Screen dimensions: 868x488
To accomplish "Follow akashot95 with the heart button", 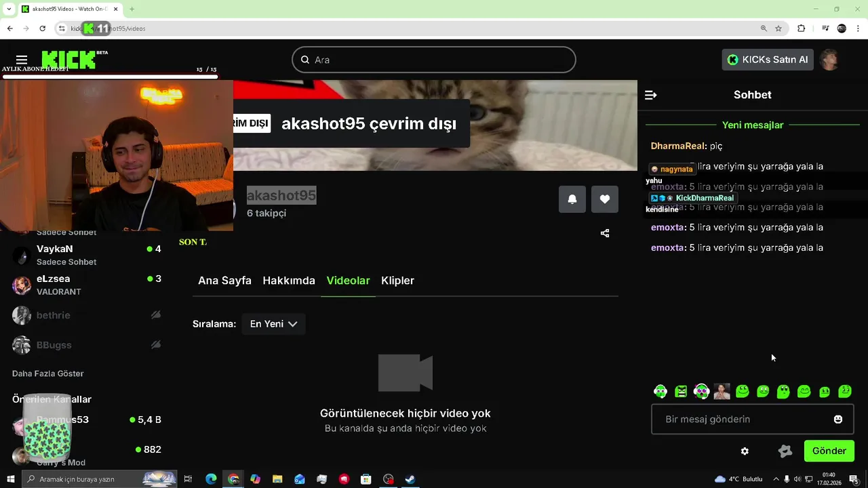I will coord(605,199).
